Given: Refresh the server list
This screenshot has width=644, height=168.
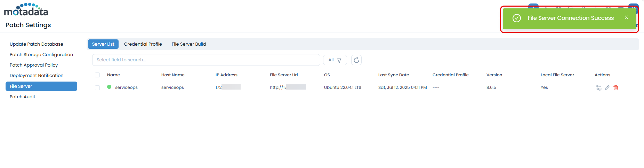Looking at the screenshot, I should point(356,60).
